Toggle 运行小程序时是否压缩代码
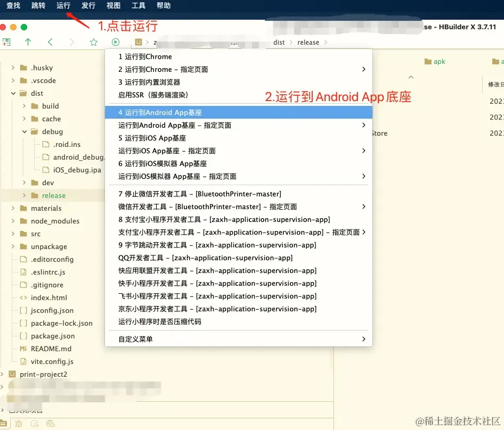Image resolution: width=504 pixels, height=430 pixels. 239,322
